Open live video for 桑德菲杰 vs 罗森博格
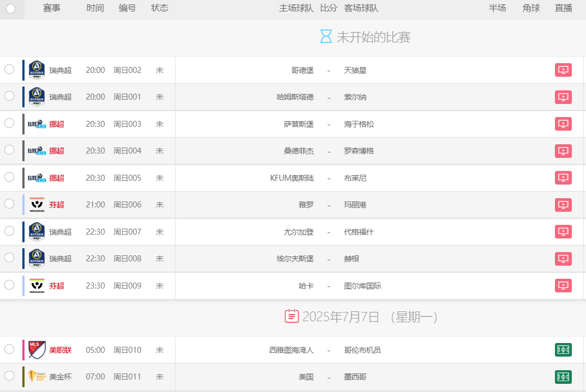The width and height of the screenshot is (586, 392). click(x=563, y=151)
